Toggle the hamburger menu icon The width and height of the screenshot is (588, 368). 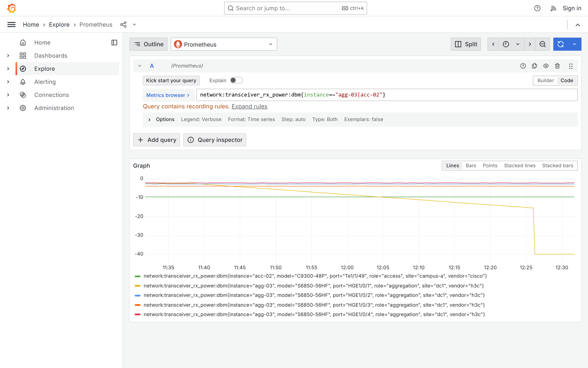pyautogui.click(x=11, y=25)
